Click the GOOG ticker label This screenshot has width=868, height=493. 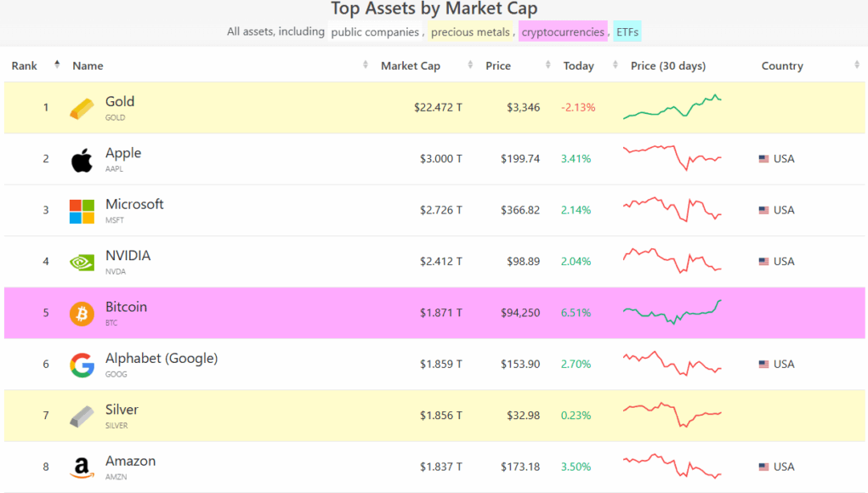pos(116,374)
